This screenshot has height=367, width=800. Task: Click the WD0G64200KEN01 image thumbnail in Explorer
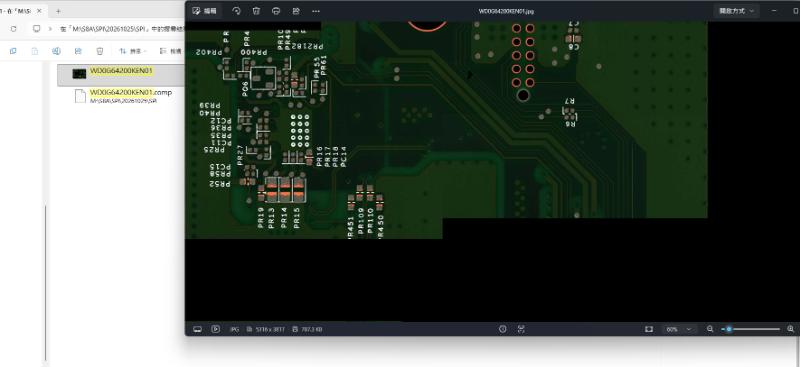coord(79,74)
